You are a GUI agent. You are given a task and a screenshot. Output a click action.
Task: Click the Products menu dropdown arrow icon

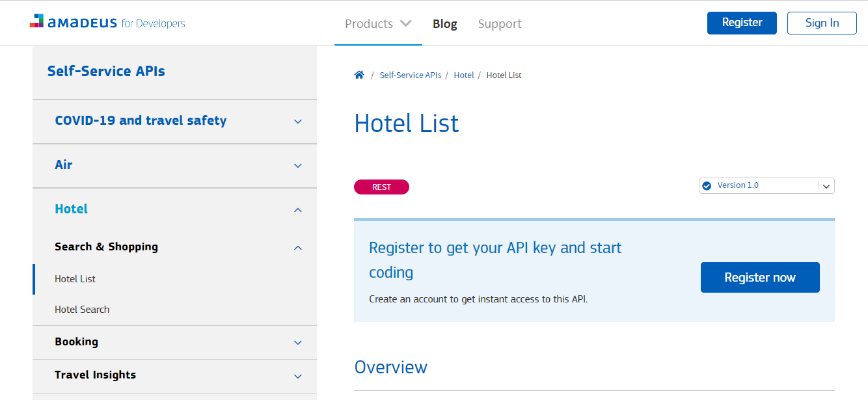tap(406, 23)
